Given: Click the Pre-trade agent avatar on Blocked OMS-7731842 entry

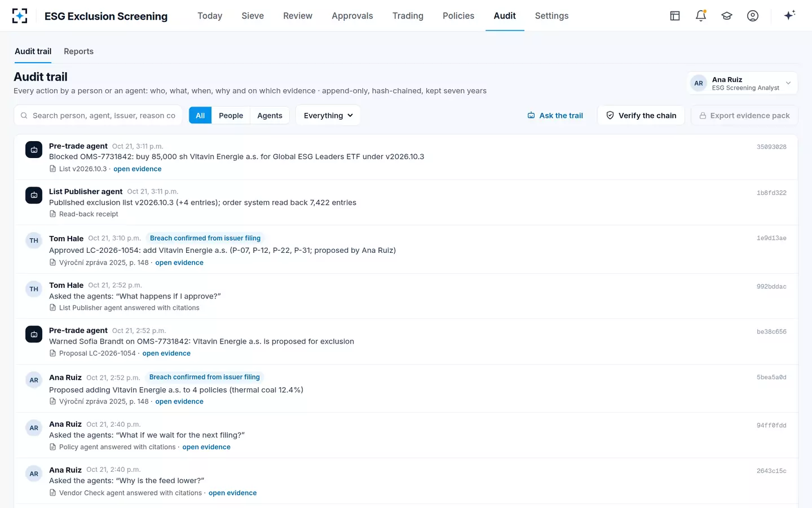Looking at the screenshot, I should 34,150.
